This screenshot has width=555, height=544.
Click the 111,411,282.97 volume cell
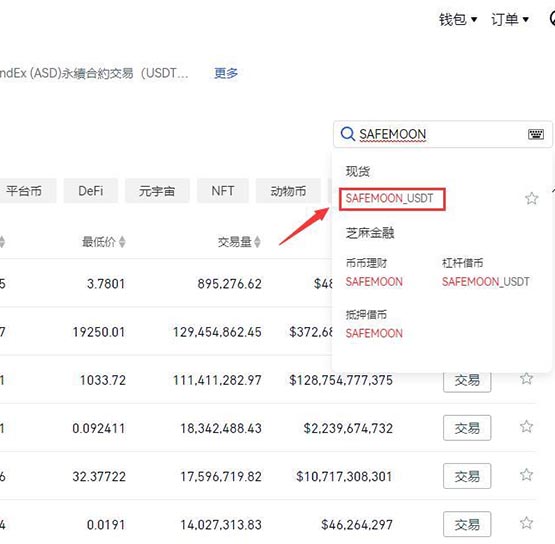click(217, 380)
